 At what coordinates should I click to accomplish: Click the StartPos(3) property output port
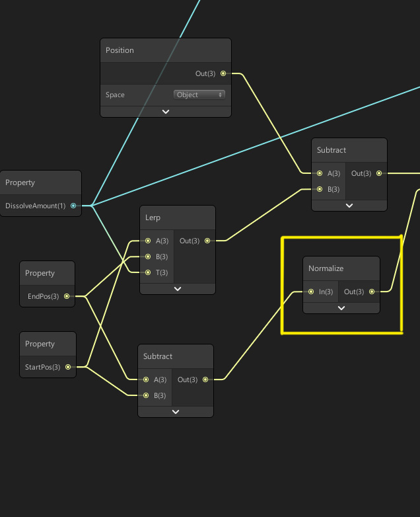tap(68, 367)
